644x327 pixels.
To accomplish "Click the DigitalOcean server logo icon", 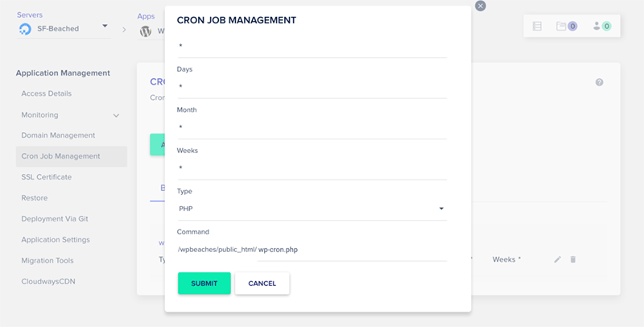I will click(x=25, y=29).
